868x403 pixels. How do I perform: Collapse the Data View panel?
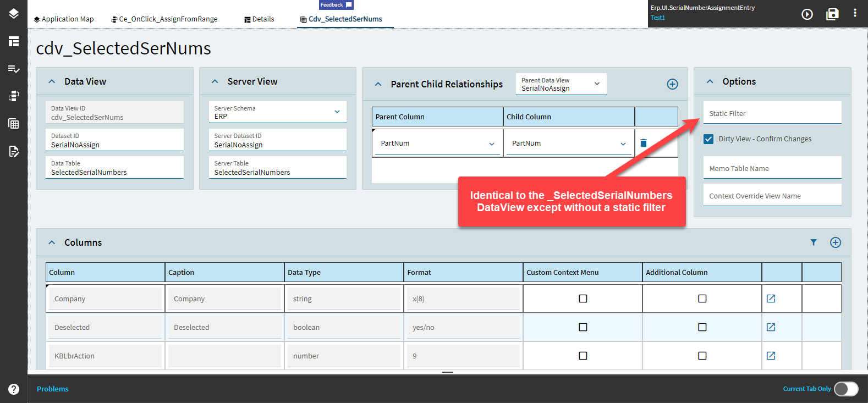tap(52, 81)
